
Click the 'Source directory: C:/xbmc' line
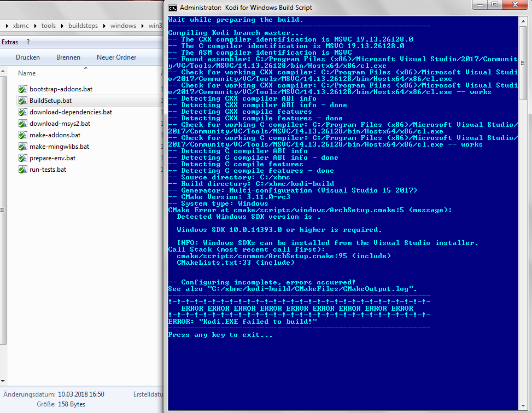229,177
